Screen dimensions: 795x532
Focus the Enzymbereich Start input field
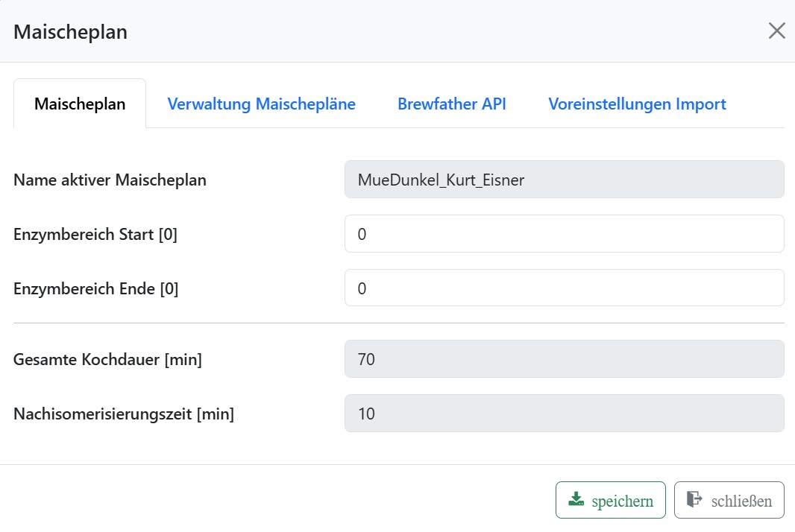(564, 234)
